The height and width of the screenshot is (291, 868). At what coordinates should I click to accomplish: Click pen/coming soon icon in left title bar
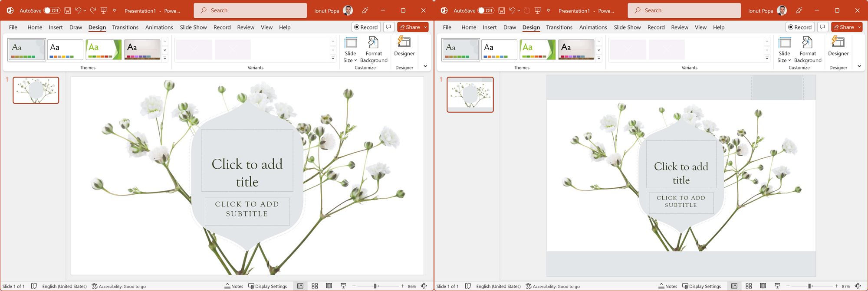point(365,10)
